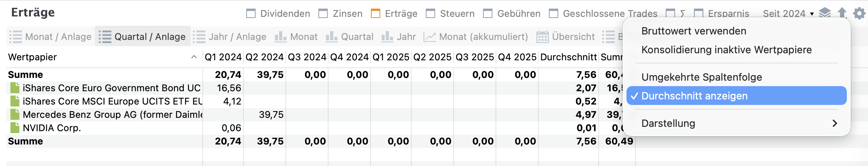This screenshot has height=166, width=868.
Task: Click the stacked layers filter icon
Action: (825, 13)
